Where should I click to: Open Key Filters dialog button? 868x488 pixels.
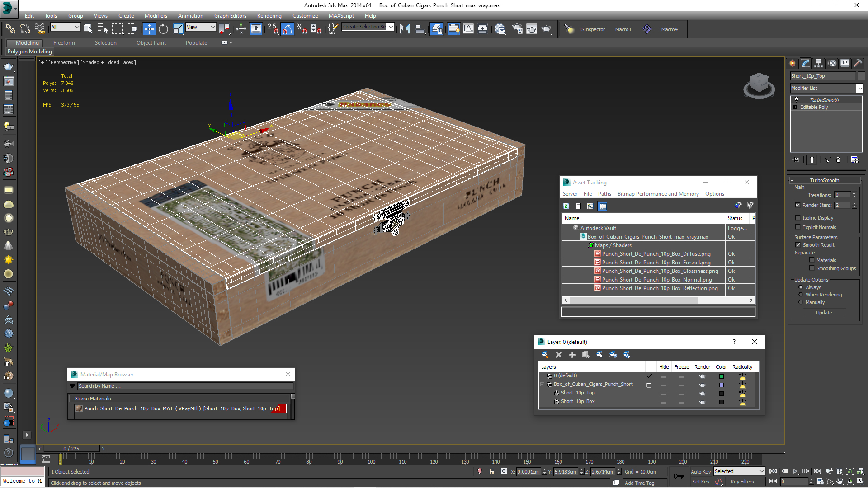(745, 482)
